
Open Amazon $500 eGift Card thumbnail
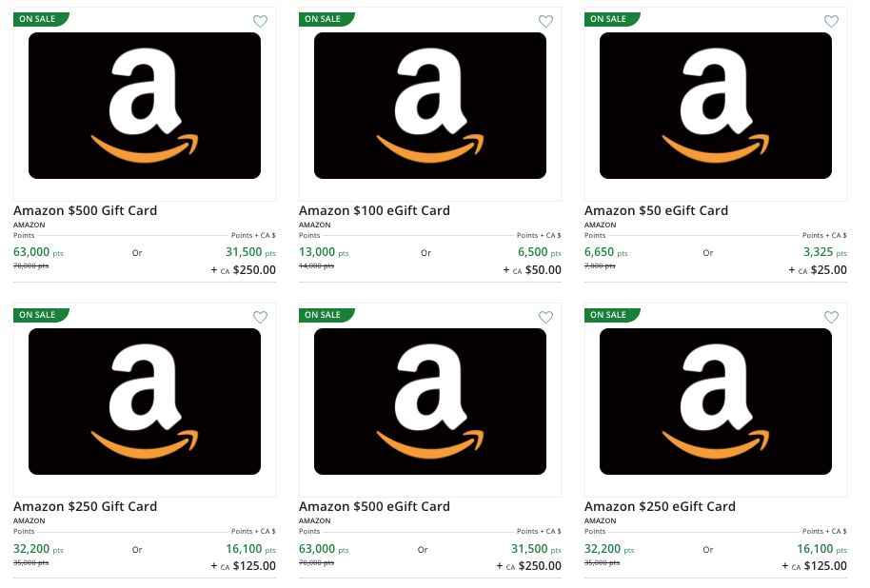pos(430,402)
